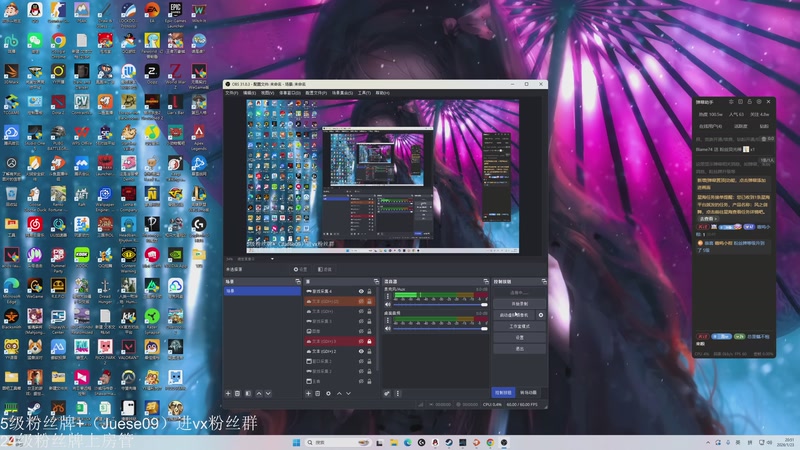Screen dimensions: 800x450
Task: Toggle the lock on the 显示采集 4 source
Action: [x=369, y=291]
